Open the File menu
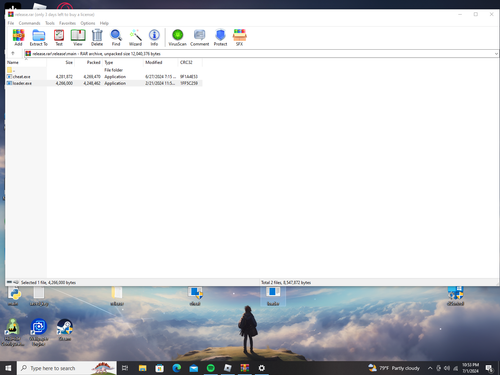Viewport: 500px width, 375px height. (x=11, y=23)
